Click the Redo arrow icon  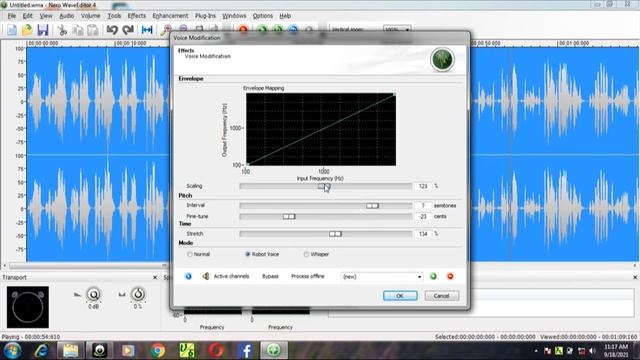[x=128, y=30]
